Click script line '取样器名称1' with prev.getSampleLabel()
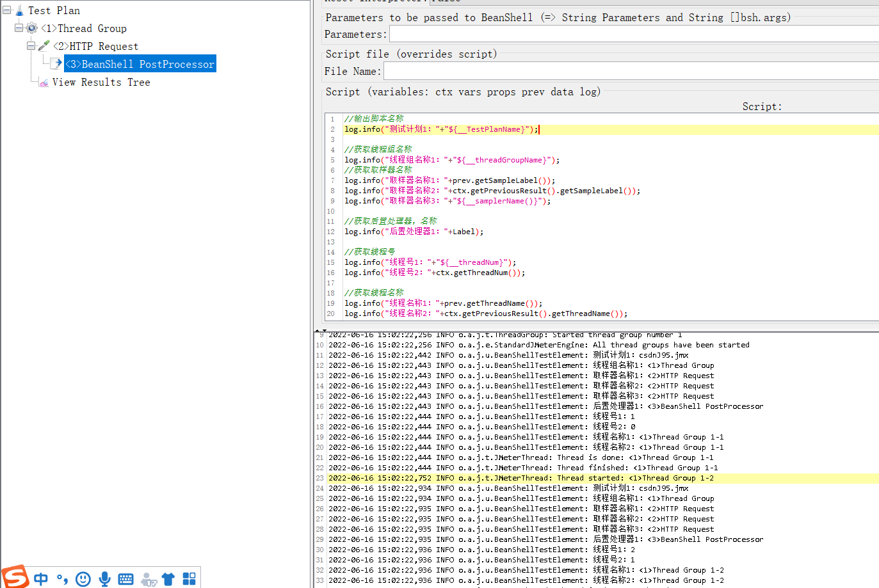 450,180
